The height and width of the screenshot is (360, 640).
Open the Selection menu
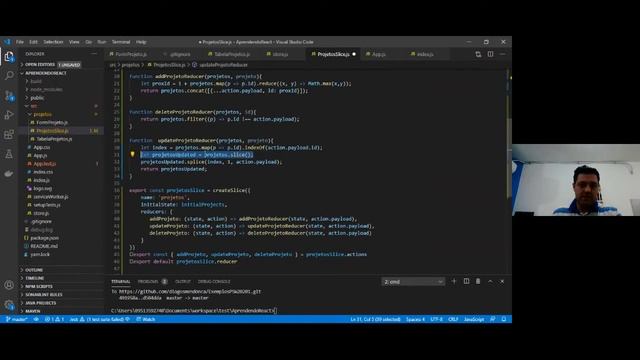53,42
